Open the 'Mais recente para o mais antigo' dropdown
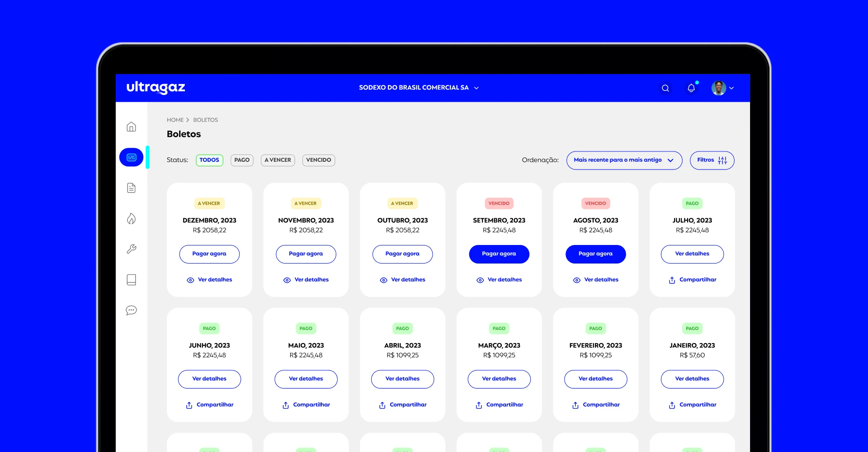 tap(624, 160)
